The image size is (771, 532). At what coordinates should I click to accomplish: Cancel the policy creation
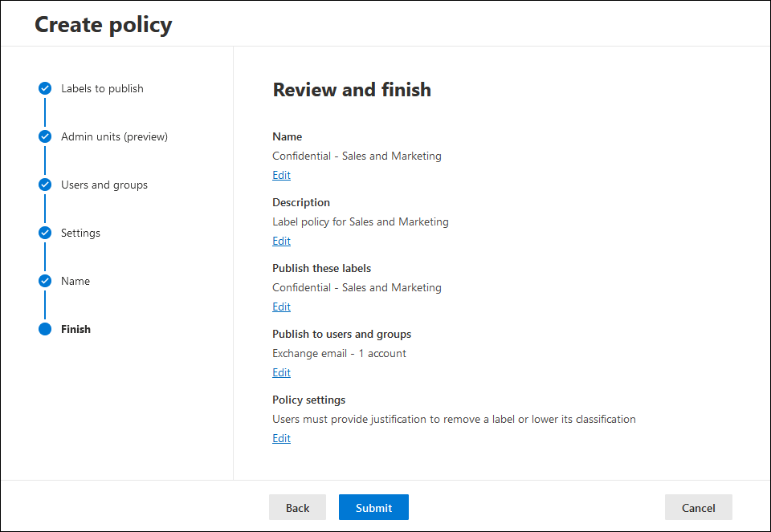click(x=698, y=507)
